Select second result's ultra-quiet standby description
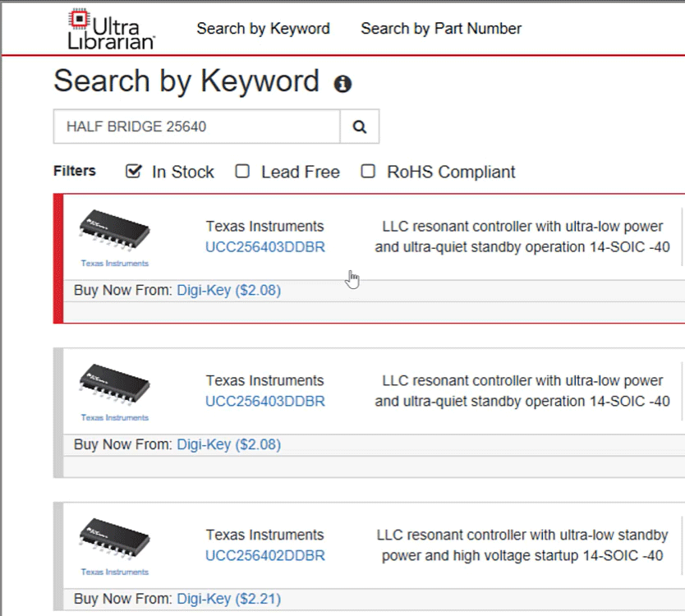The height and width of the screenshot is (616, 685). coord(522,391)
